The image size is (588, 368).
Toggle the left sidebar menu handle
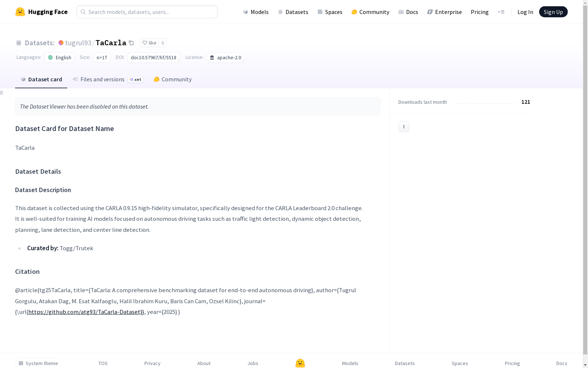pos(2,93)
